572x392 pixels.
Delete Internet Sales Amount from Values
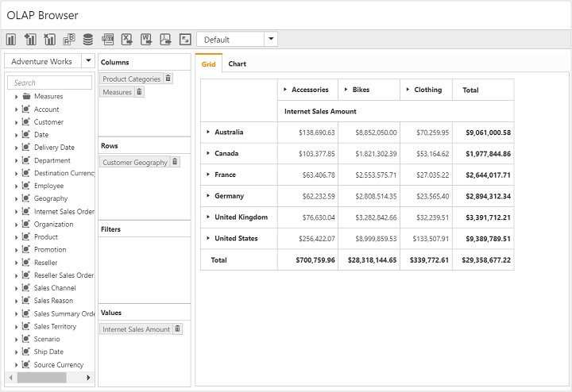pos(178,329)
